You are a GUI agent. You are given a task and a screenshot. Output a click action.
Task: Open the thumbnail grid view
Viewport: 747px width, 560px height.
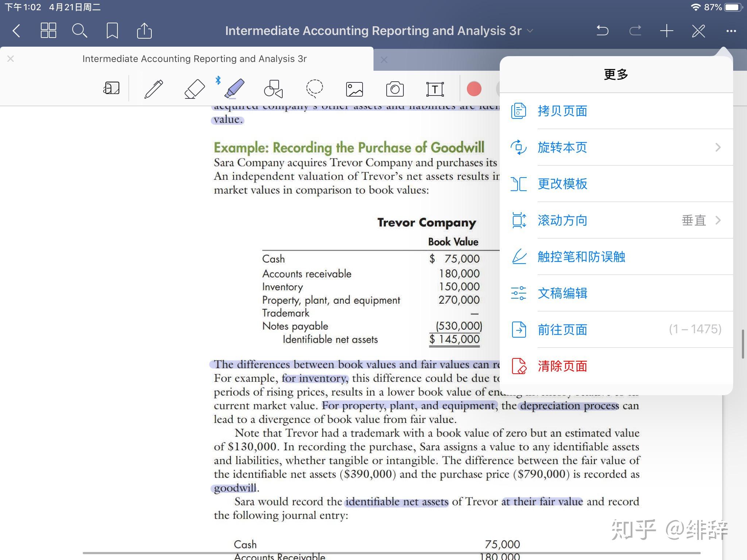coord(48,31)
